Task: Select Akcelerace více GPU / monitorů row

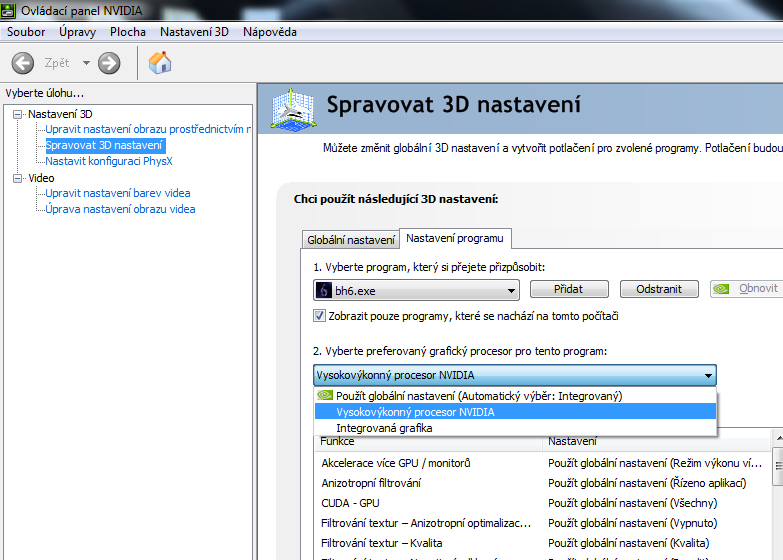Action: click(542, 463)
